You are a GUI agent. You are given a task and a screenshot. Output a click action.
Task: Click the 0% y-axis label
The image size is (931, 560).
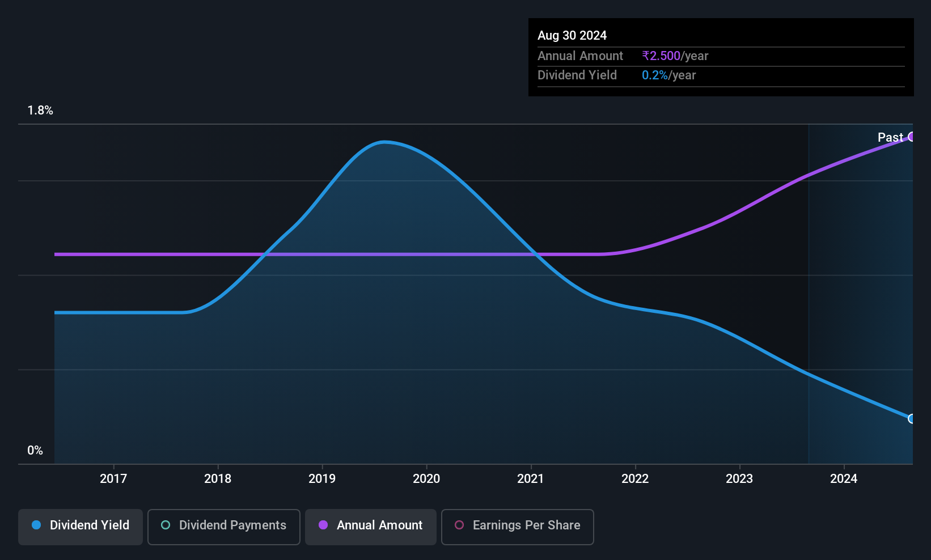click(35, 451)
